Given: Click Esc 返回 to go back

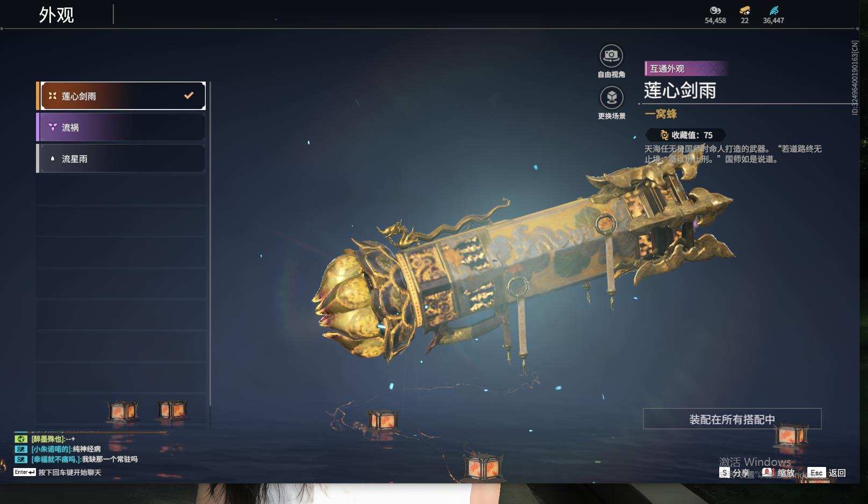Looking at the screenshot, I should coord(826,473).
